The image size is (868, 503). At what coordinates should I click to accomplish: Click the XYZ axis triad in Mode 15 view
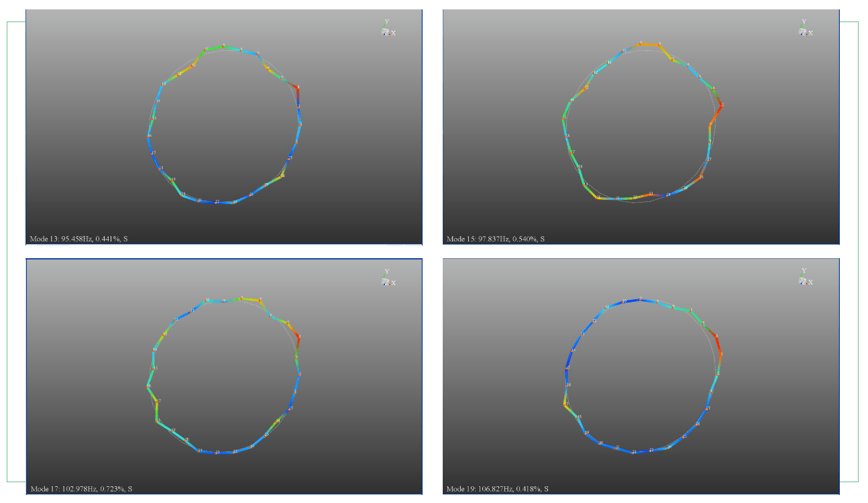click(x=805, y=28)
